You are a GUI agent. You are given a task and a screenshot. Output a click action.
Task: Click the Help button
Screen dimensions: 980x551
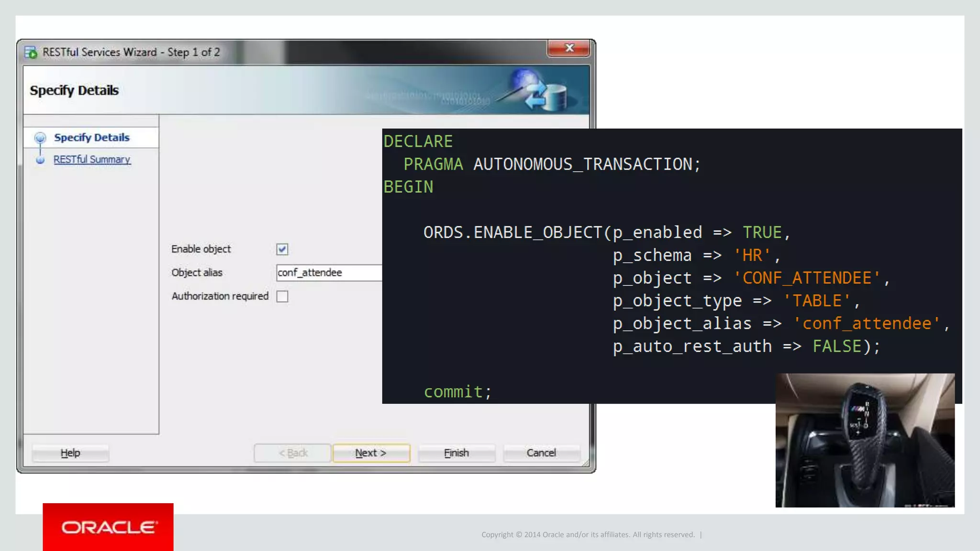click(x=70, y=453)
